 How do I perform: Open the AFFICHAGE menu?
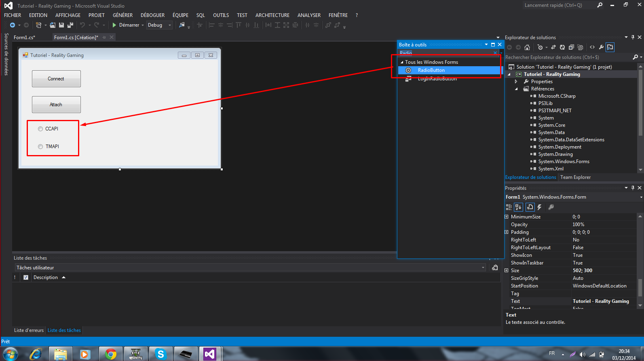click(68, 15)
